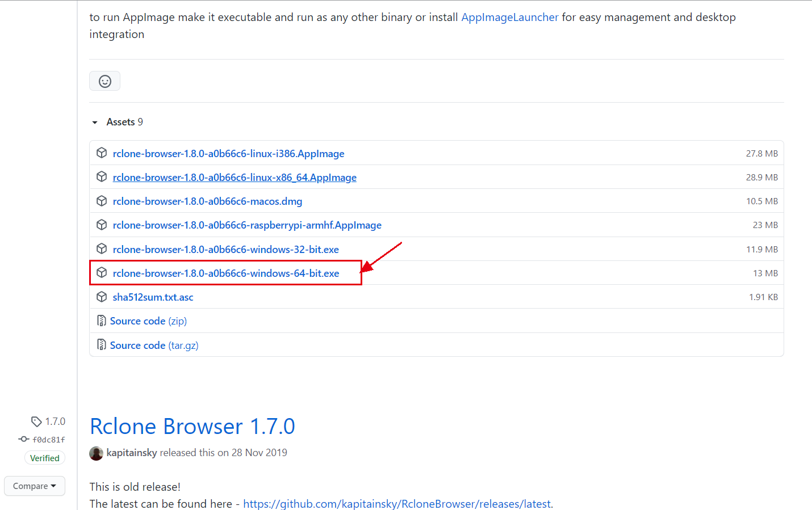Download raspberrypi-armhf.AppImage asset
This screenshot has height=510, width=812.
tap(247, 225)
